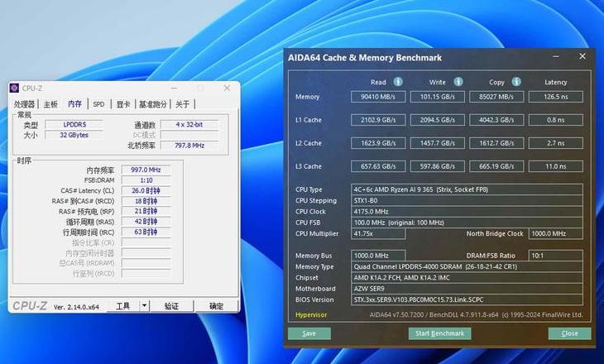
Task: Click the L1 Cache latency 0.8 ns
Action: coord(556,120)
